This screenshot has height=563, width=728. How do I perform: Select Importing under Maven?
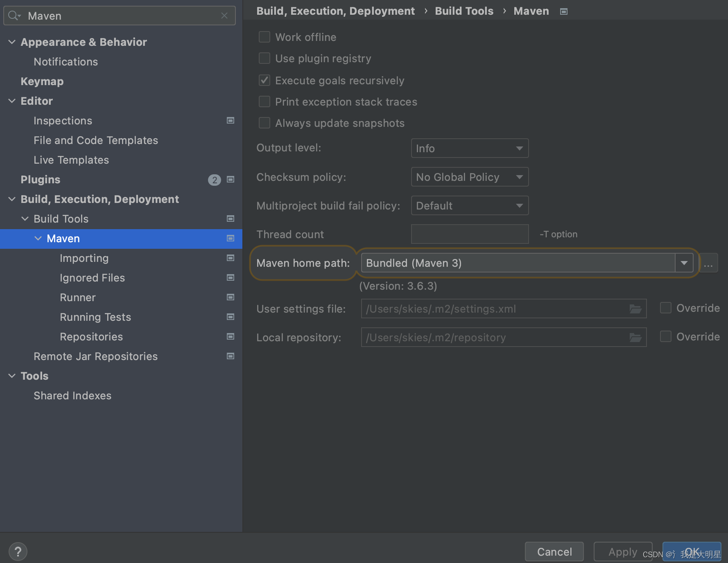point(84,258)
